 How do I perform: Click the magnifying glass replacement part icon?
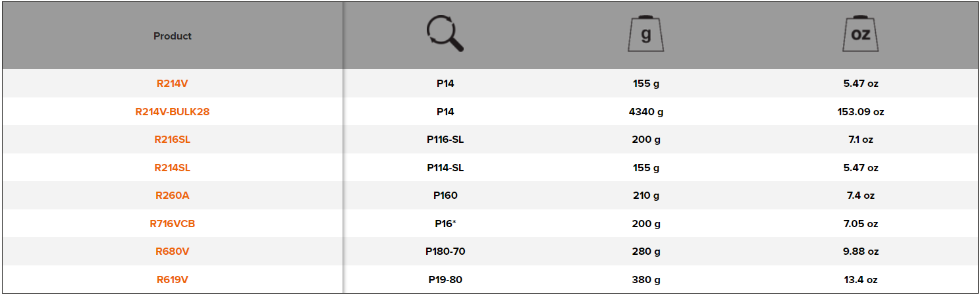coord(445,34)
